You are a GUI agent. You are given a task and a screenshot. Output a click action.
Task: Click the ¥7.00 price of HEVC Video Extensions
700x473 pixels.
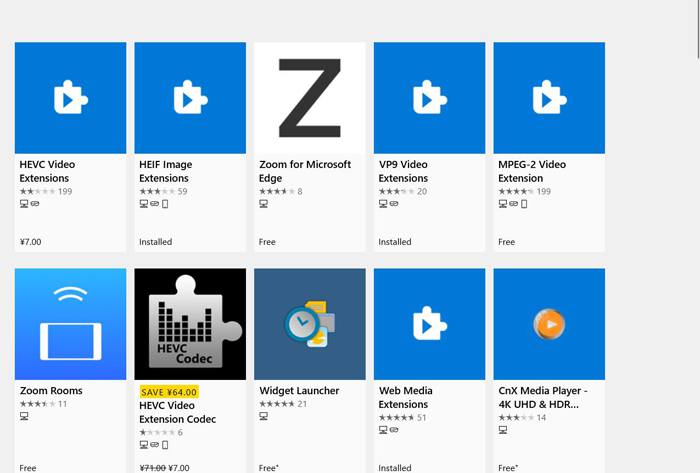[x=30, y=242]
